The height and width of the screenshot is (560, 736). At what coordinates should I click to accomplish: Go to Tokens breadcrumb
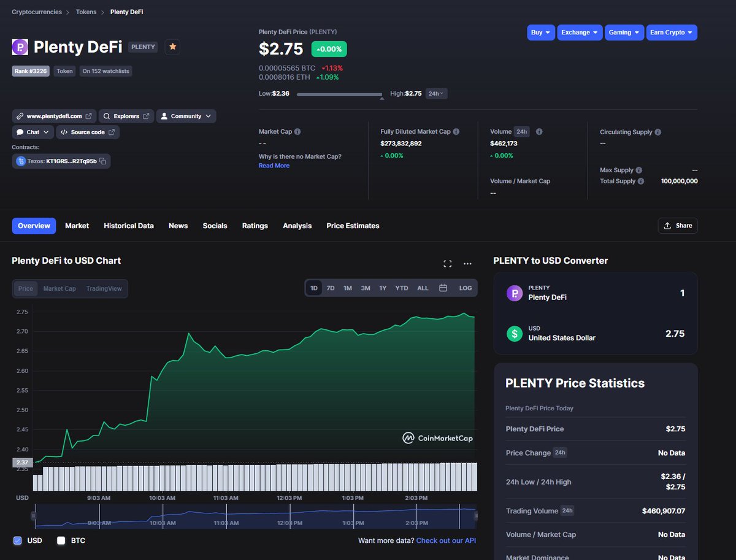coord(86,12)
